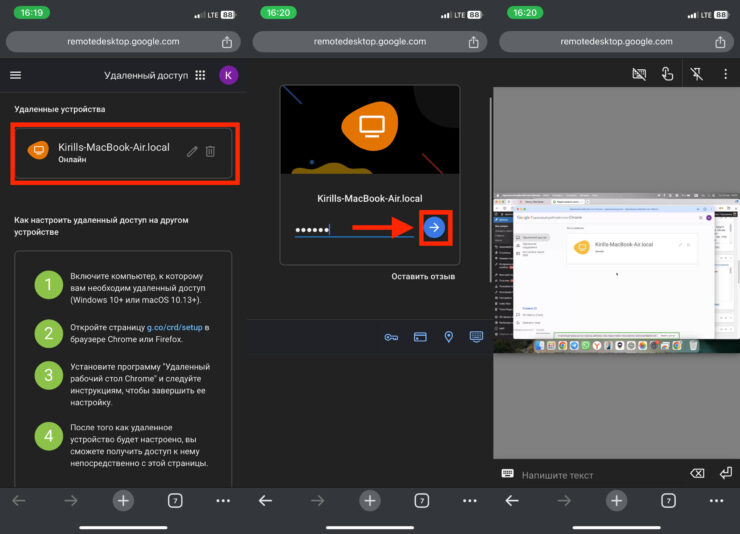Tap the remote Mac desktop preview
Screen dimensions: 740x534
(616, 273)
